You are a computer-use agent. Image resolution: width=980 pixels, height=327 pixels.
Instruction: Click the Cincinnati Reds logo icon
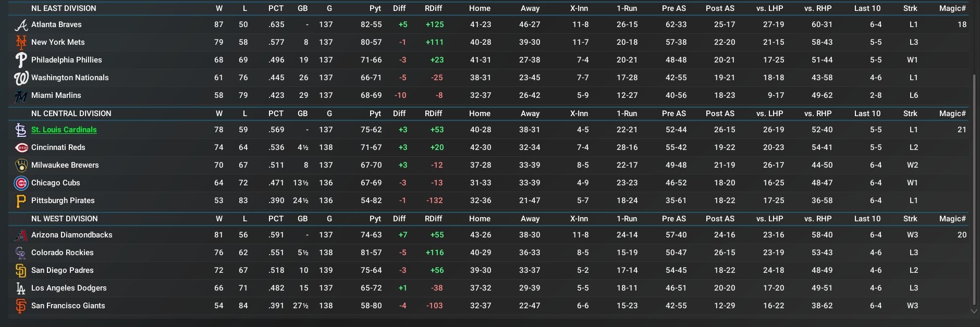coord(21,148)
